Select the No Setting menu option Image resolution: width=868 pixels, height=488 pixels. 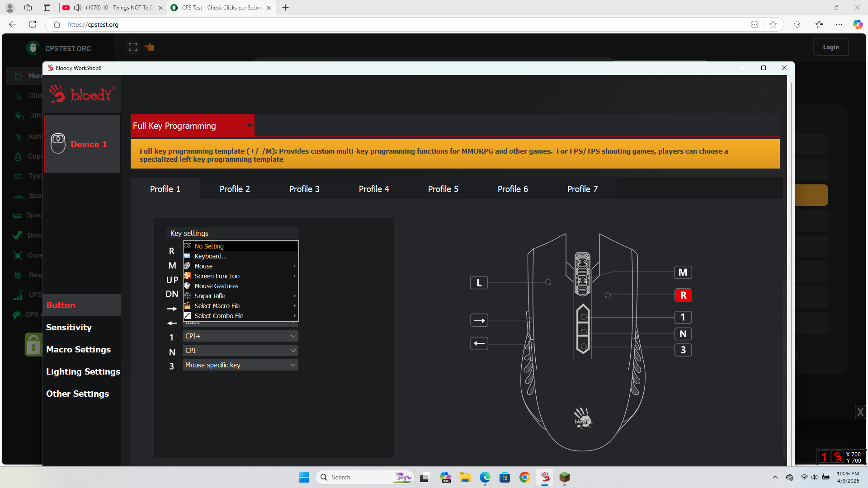click(241, 246)
